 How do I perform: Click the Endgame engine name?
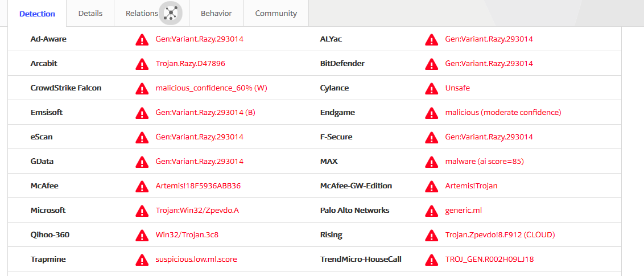click(x=337, y=113)
